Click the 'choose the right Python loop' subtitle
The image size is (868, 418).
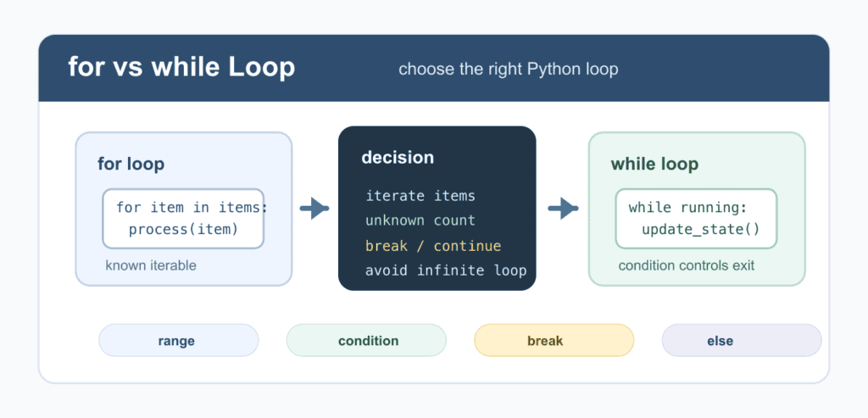[509, 70]
